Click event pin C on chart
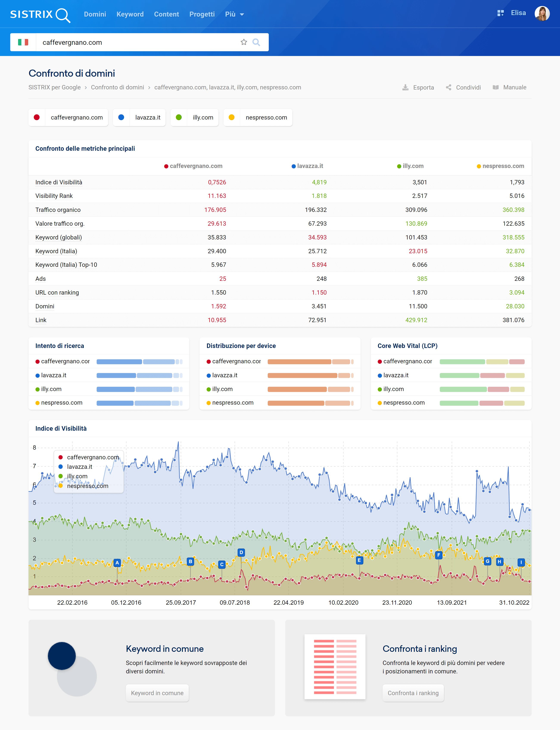This screenshot has height=730, width=560. click(x=222, y=564)
